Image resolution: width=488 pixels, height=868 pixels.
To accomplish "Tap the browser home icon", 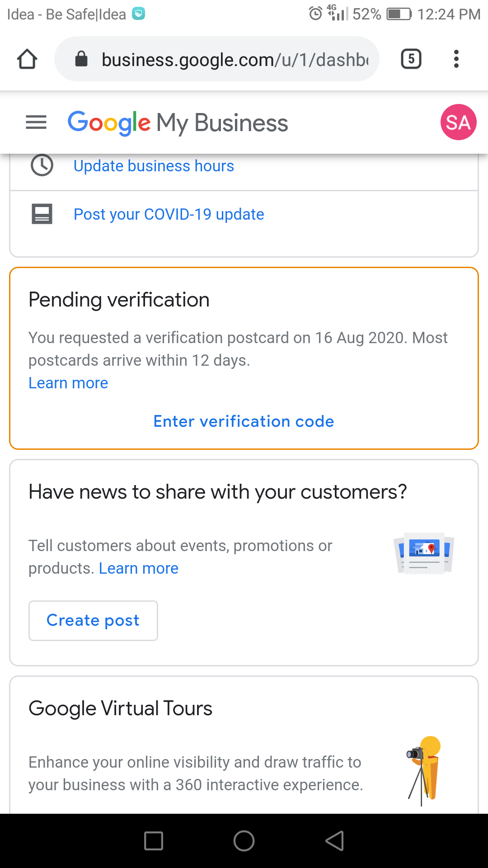I will pyautogui.click(x=27, y=59).
